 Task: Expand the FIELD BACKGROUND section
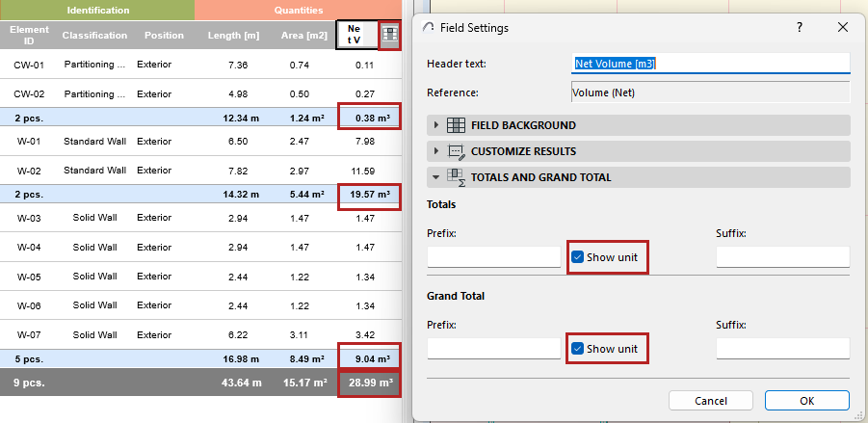click(x=436, y=125)
